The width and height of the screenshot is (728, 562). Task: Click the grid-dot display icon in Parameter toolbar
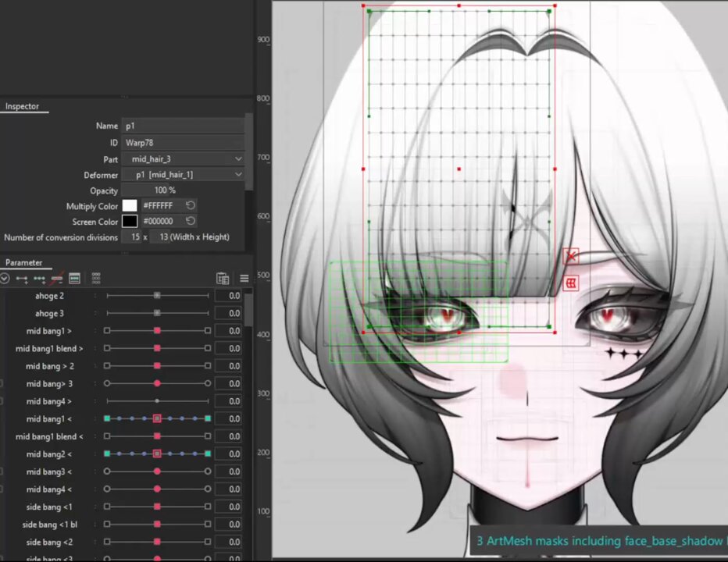pyautogui.click(x=96, y=279)
